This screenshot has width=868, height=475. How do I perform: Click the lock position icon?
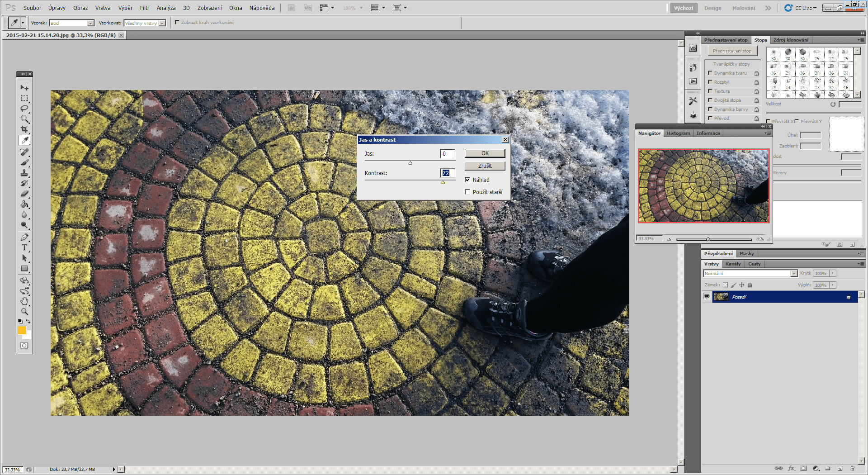click(x=741, y=285)
